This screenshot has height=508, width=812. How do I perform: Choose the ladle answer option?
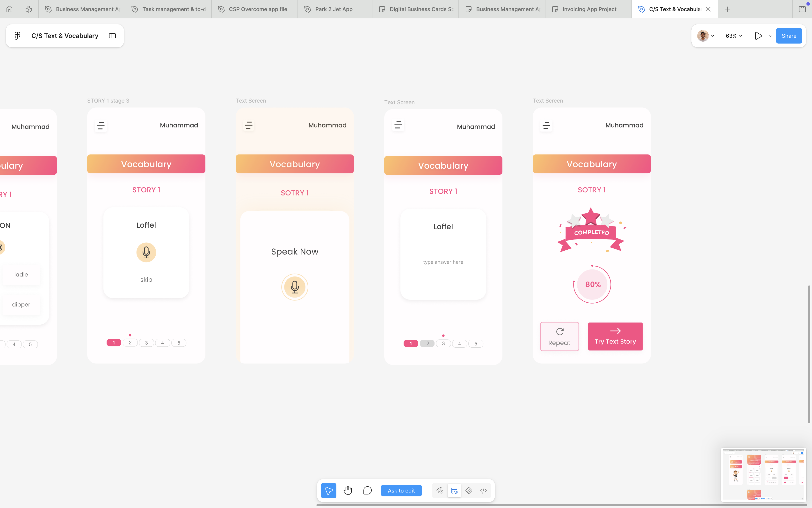(21, 275)
